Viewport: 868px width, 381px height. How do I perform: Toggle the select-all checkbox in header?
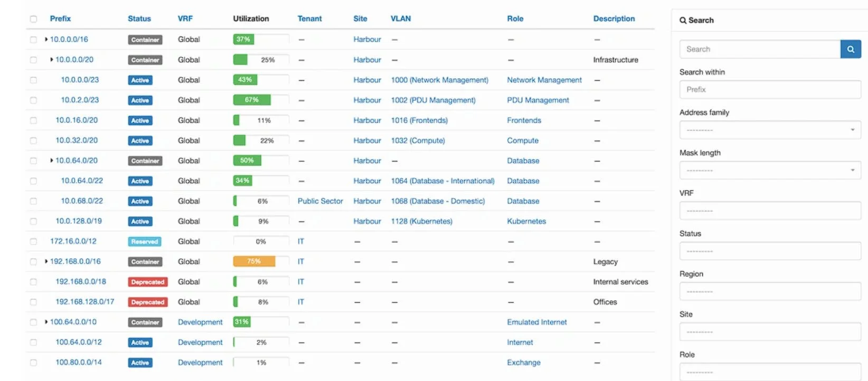coord(33,19)
